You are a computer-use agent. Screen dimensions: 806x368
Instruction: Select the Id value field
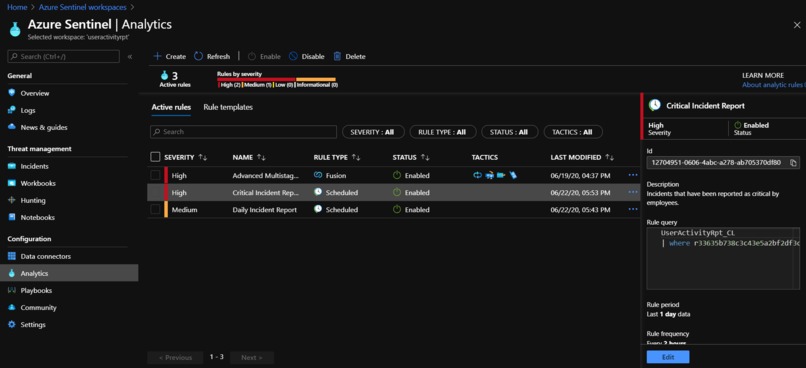(716, 163)
